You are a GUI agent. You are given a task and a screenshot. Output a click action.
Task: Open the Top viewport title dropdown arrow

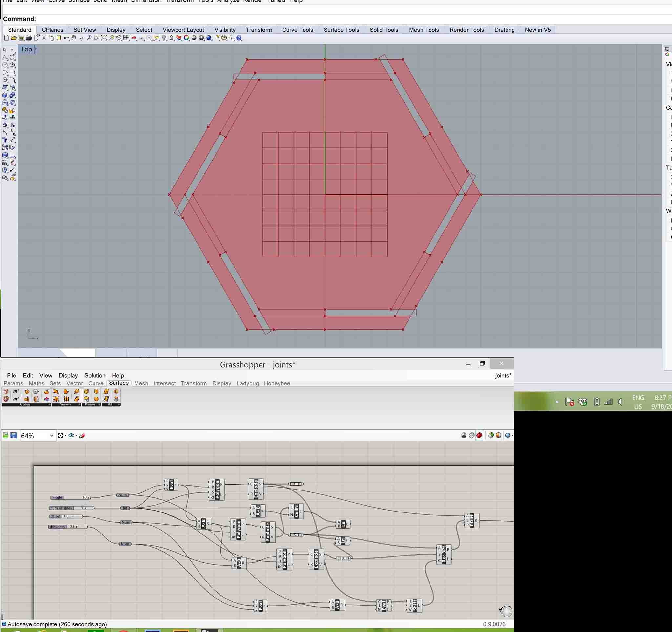35,49
